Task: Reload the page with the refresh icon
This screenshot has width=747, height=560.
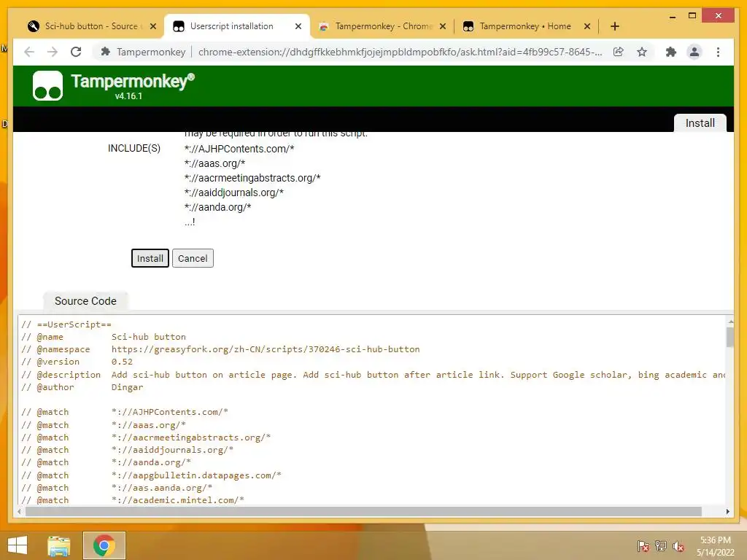Action: (x=76, y=52)
